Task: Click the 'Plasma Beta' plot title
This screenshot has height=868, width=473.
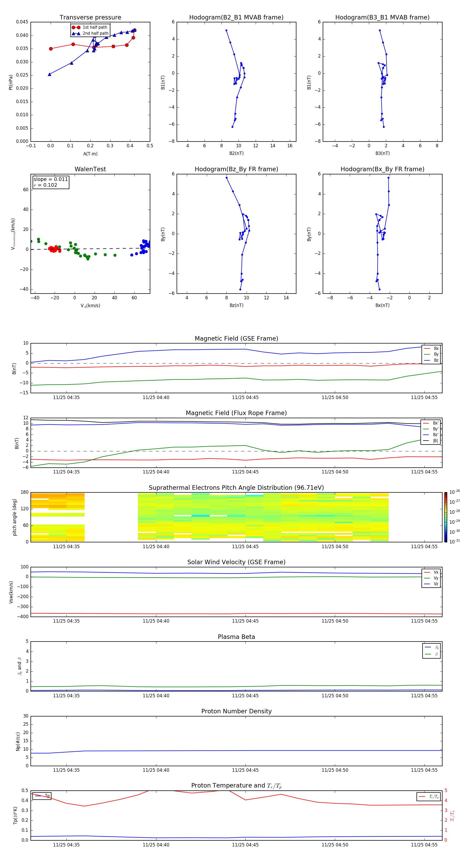Action: [236, 637]
